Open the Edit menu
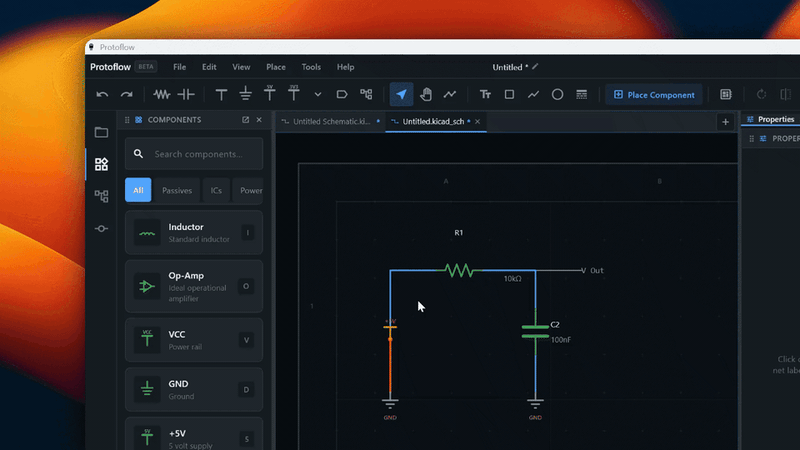The height and width of the screenshot is (450, 800). click(209, 67)
